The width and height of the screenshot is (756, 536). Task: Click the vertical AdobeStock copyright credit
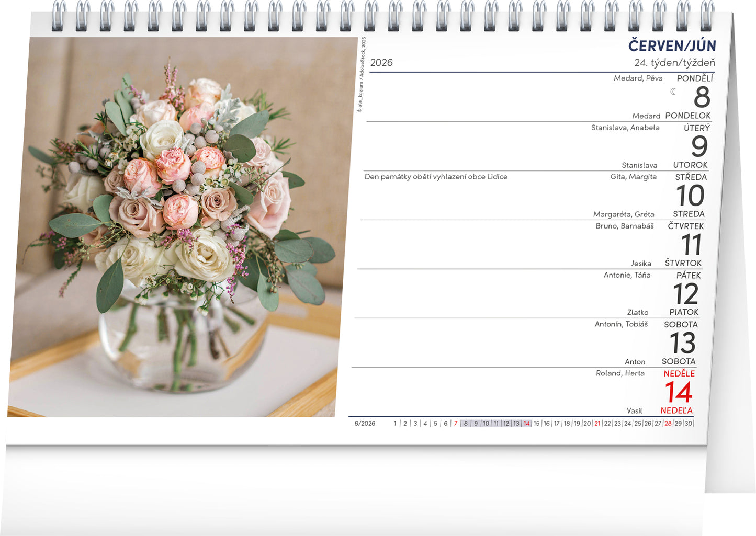(x=361, y=75)
